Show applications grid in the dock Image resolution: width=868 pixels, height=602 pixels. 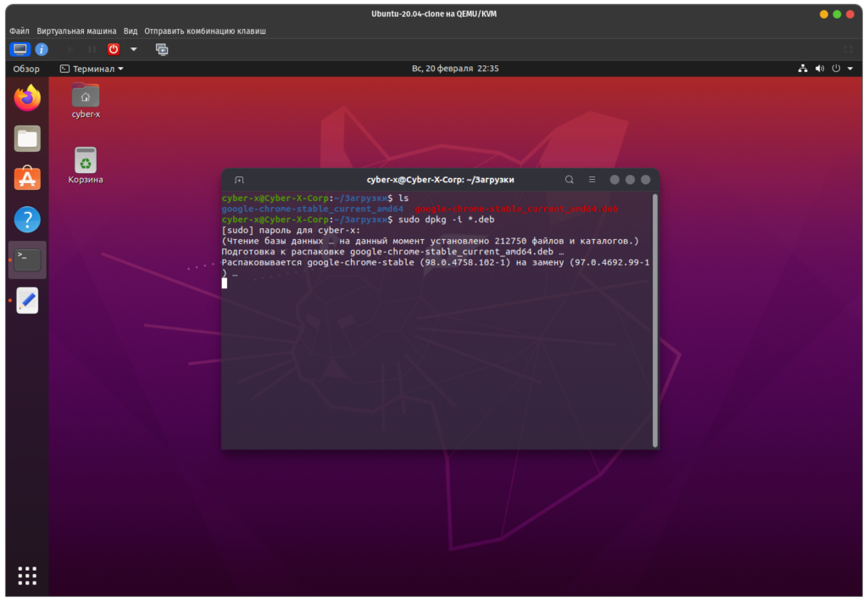(x=27, y=574)
